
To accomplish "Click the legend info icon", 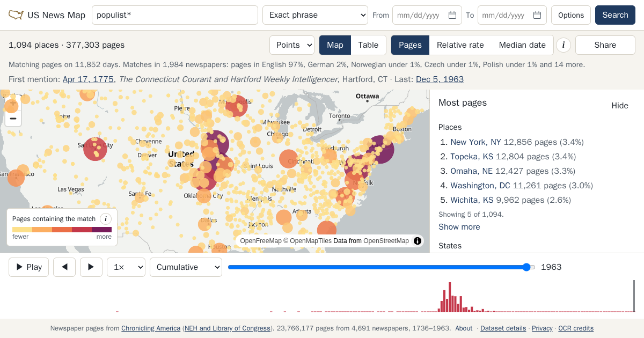I will coord(106,218).
